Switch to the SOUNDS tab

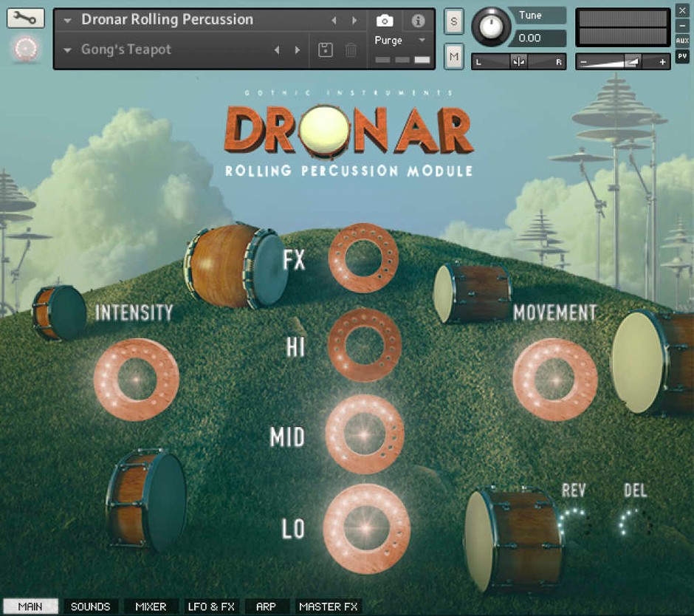coord(90,606)
